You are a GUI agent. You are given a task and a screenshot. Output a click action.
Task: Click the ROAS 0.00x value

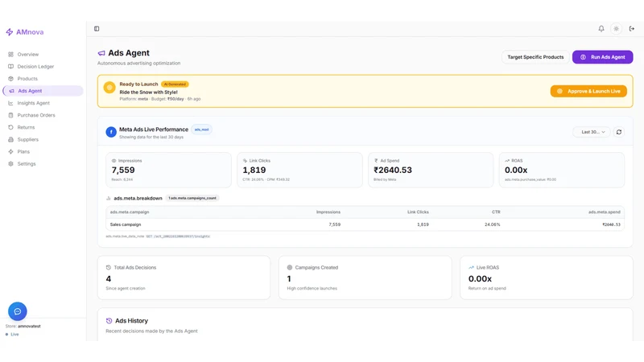[x=516, y=170]
